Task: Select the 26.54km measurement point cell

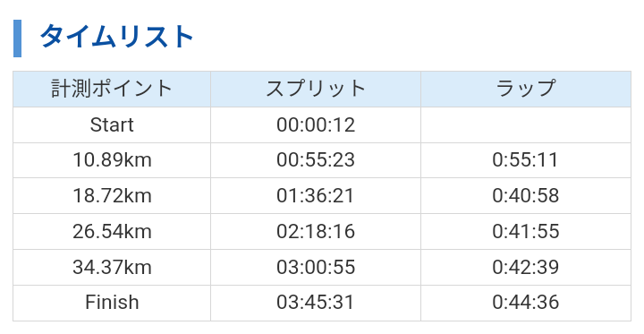Action: 112,232
